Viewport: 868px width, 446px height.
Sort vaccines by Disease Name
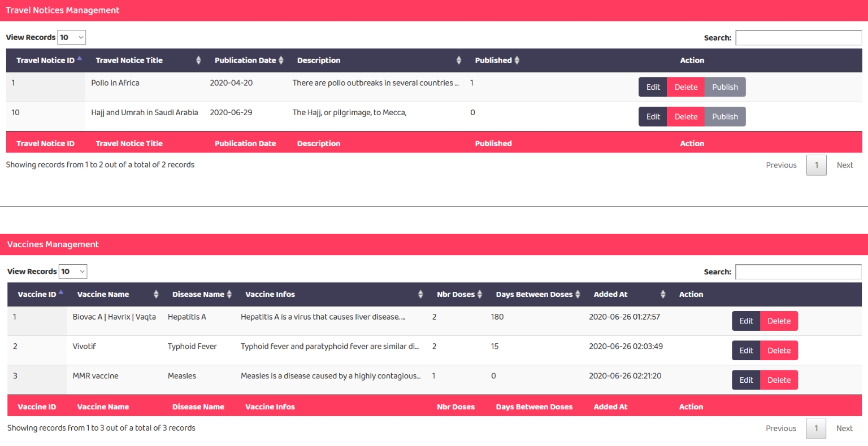tap(198, 294)
